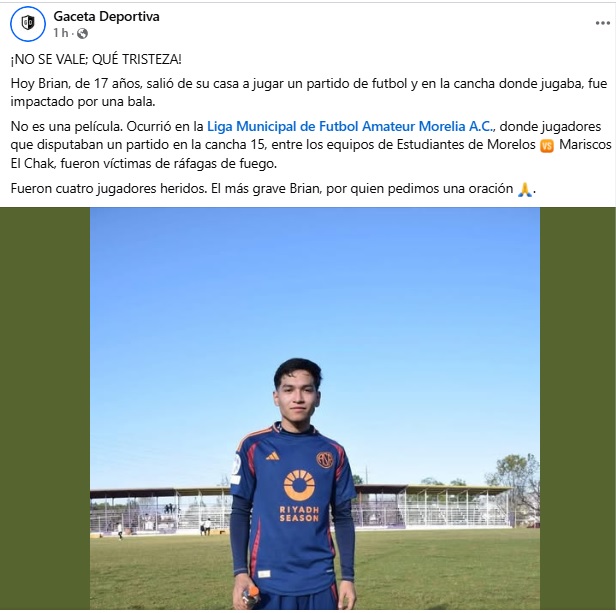Screen dimensions: 616x613
Task: Click the praying hands emoji
Action: click(x=525, y=189)
